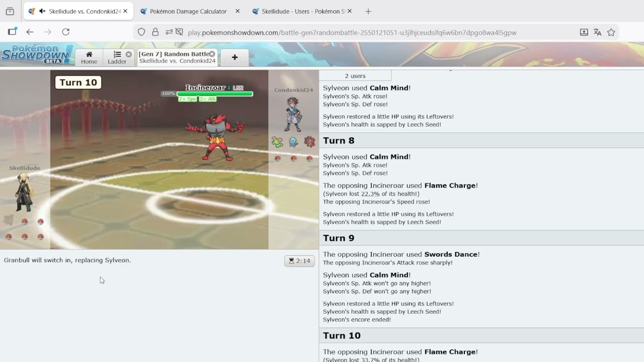Switch to Pokémon Damage Calculator browser tab
644x362 pixels.
188,11
